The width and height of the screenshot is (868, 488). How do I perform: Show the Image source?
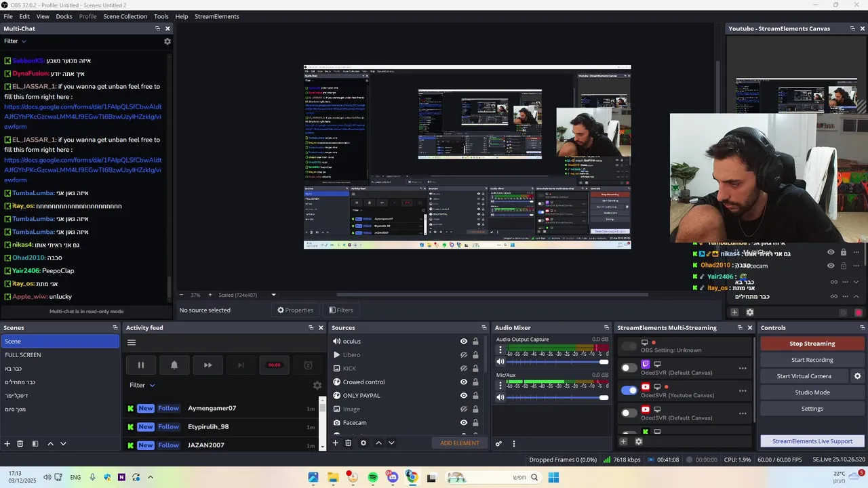pos(464,409)
